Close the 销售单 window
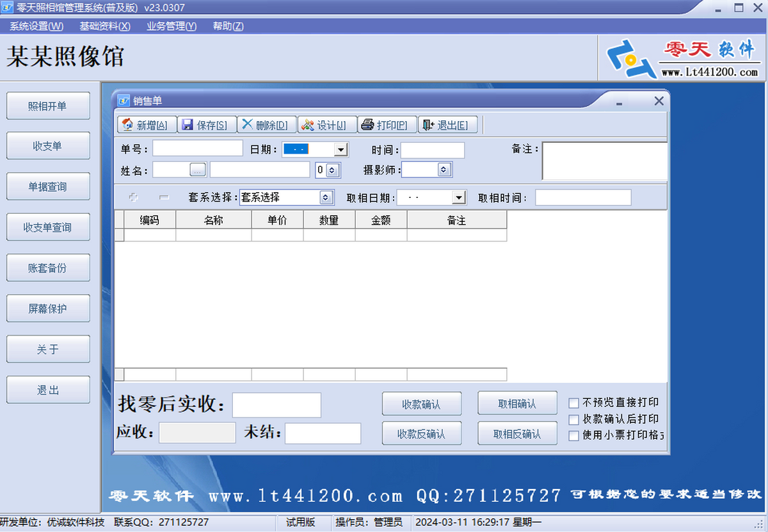 (659, 101)
